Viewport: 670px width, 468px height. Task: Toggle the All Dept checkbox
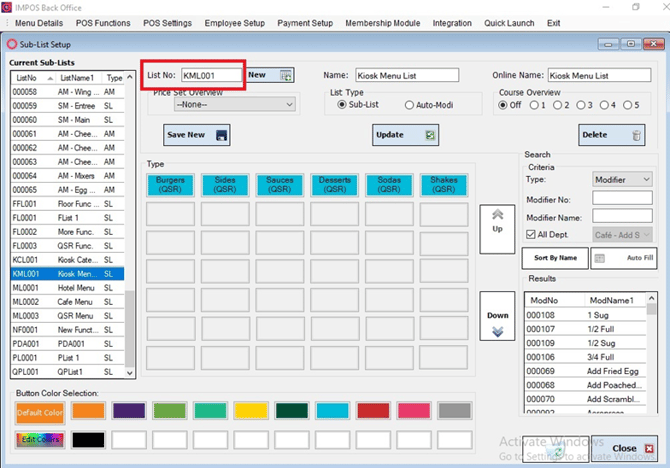coord(531,235)
